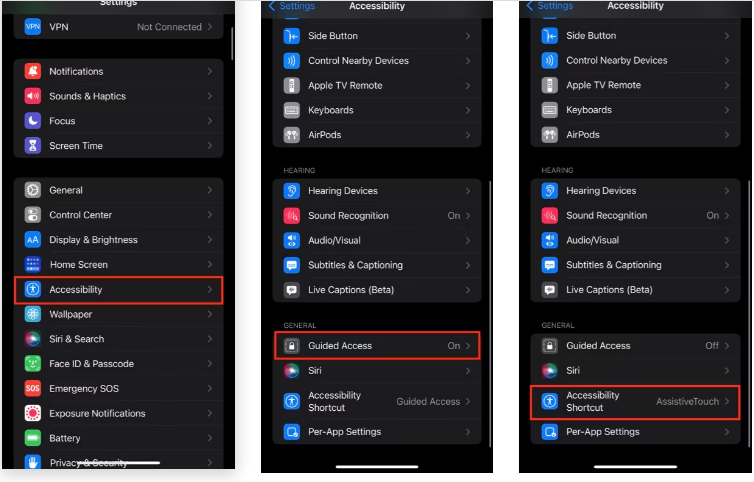Open Sound Recognition On in right screen
754x482 pixels.
pyautogui.click(x=635, y=216)
